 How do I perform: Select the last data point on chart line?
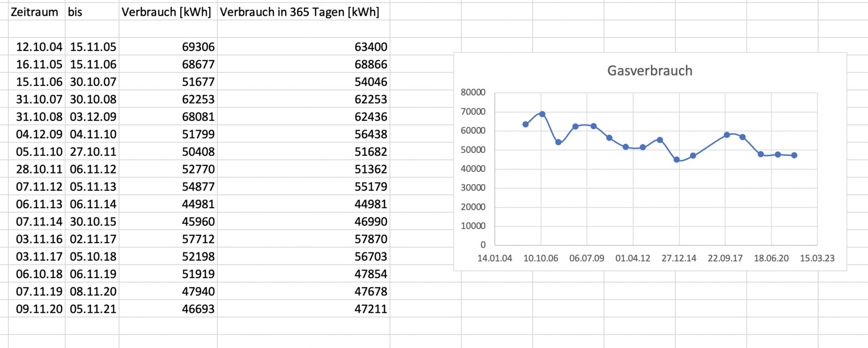click(794, 155)
